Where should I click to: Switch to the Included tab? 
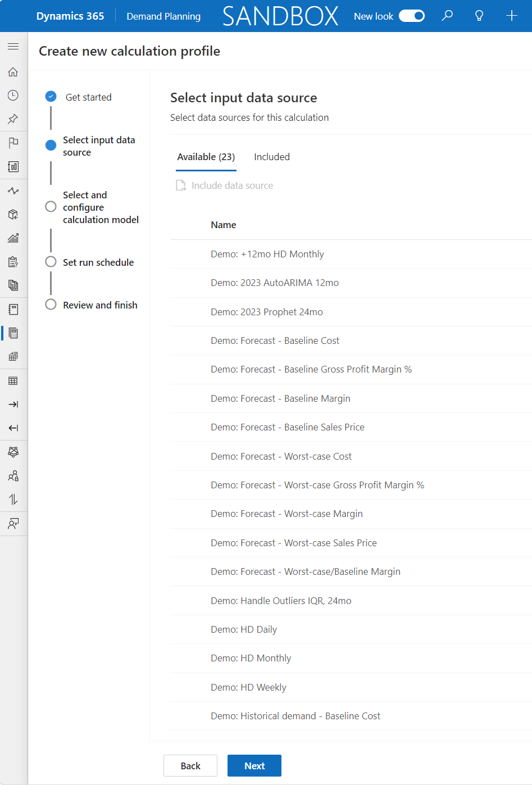click(x=272, y=157)
